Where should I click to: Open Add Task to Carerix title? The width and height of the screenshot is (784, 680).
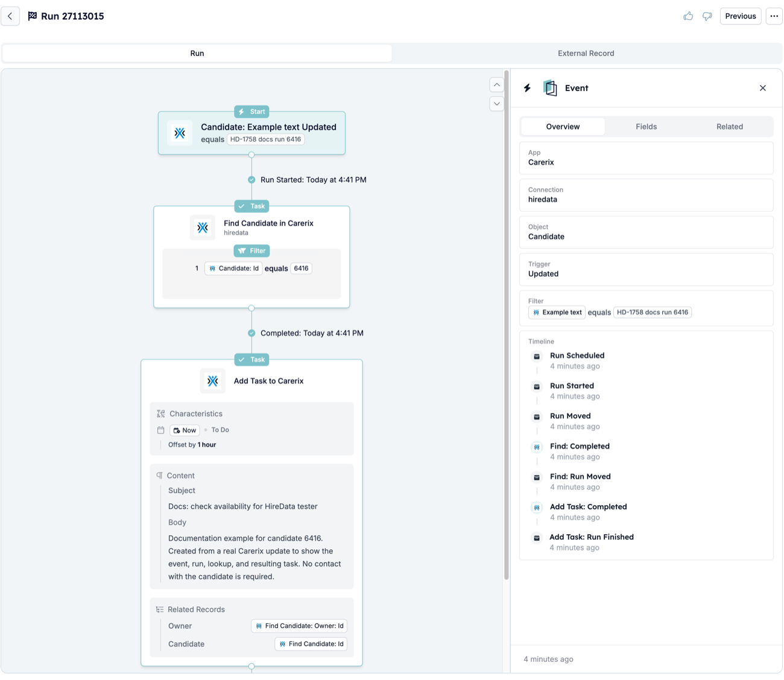268,381
